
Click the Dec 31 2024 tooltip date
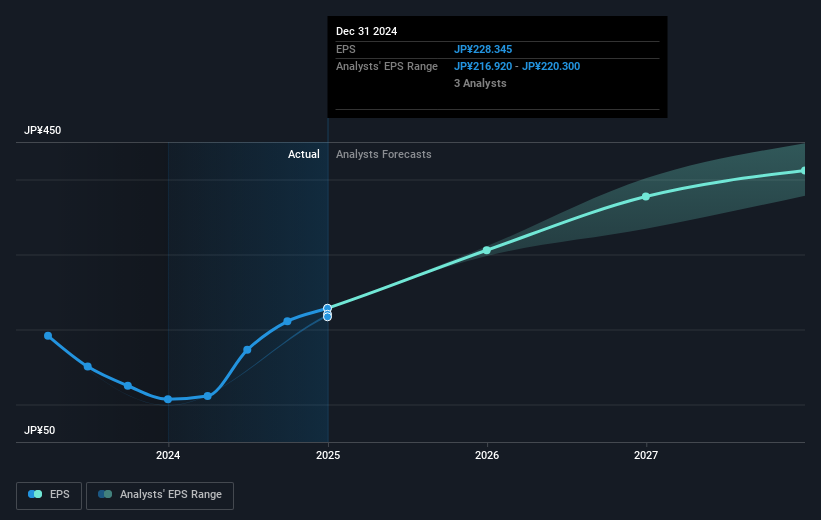click(x=367, y=31)
